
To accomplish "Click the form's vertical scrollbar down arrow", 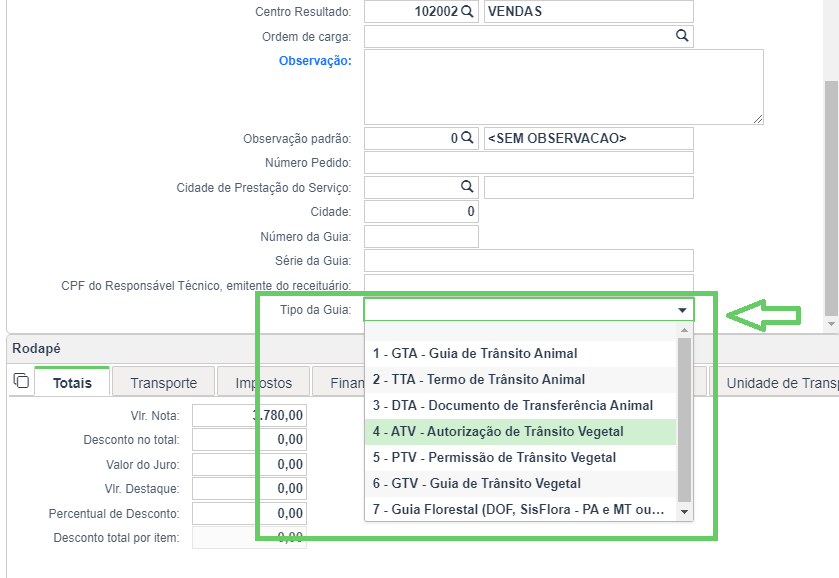I will click(831, 324).
